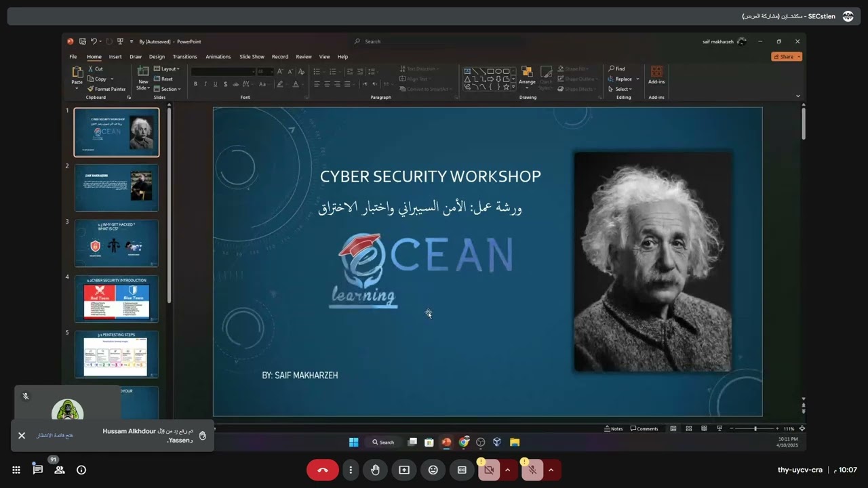Screen dimensions: 868x488
Task: Expand the Layout dropdown
Action: (167, 68)
